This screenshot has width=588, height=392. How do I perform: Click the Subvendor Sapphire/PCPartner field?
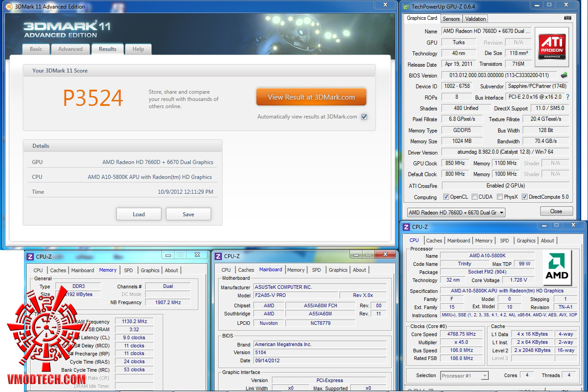point(537,86)
